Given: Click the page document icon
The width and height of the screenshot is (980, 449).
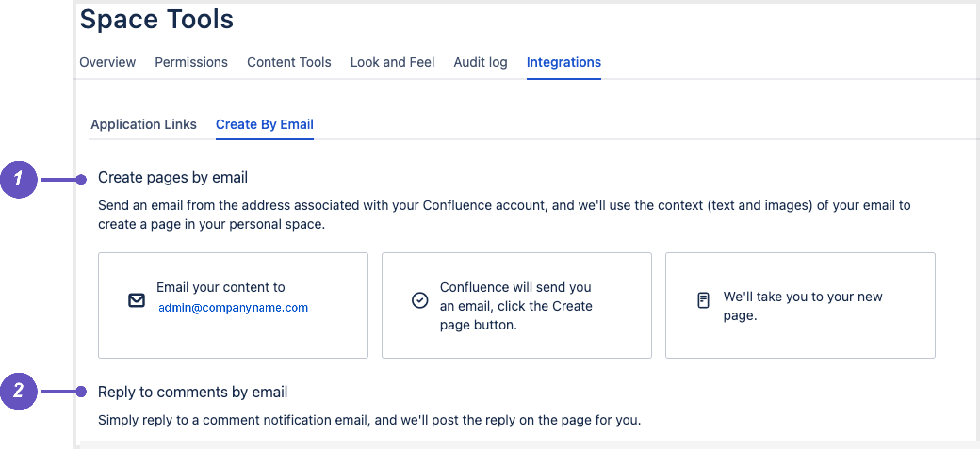Looking at the screenshot, I should pos(703,300).
